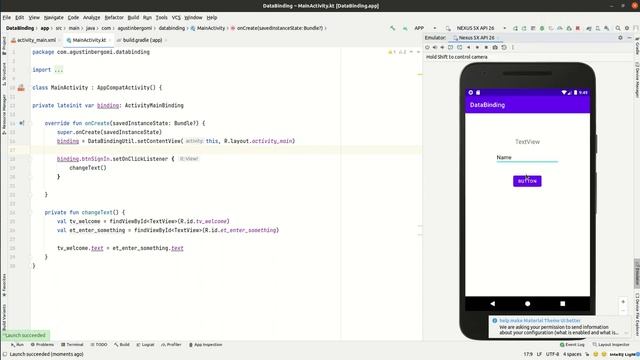
Task: Click the emulator volume down icon
Action: pos(442,47)
